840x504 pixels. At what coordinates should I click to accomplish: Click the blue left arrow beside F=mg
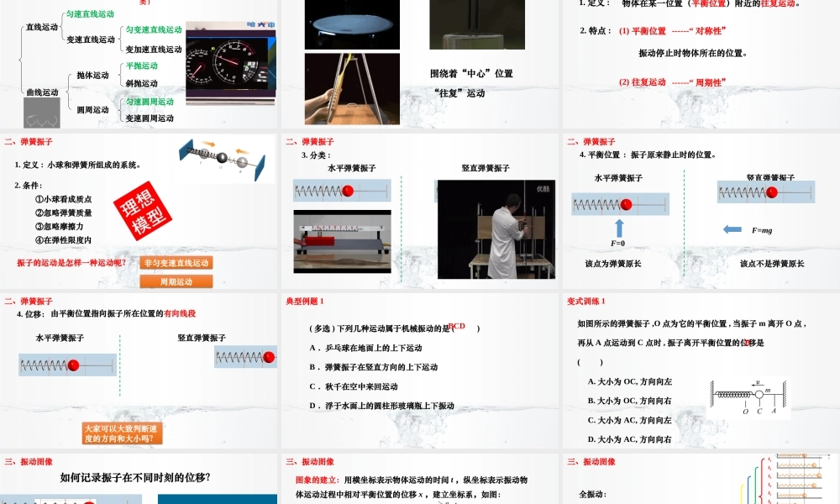(732, 229)
